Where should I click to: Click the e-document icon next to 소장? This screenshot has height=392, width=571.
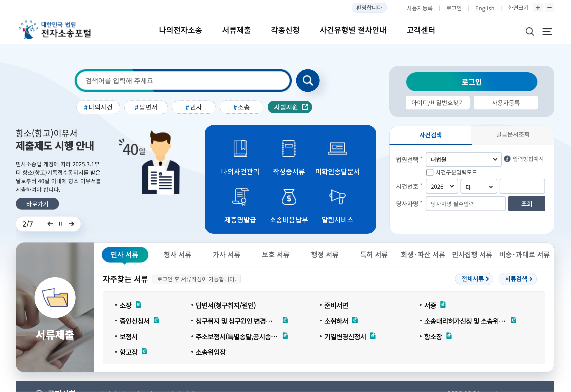(x=138, y=304)
